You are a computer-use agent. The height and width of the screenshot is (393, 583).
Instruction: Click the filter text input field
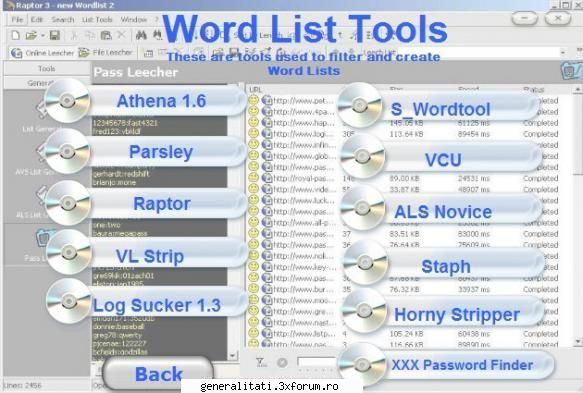pos(316,362)
